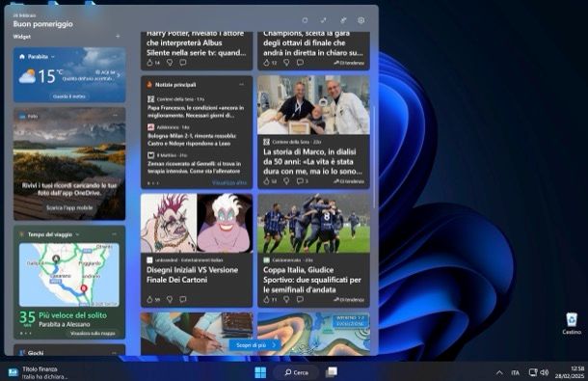Like the Champions news article
The height and width of the screenshot is (381, 588).
pos(267,63)
